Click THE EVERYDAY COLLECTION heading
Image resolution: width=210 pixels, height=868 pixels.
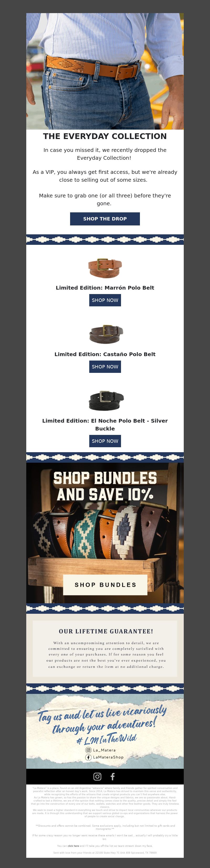tap(105, 136)
